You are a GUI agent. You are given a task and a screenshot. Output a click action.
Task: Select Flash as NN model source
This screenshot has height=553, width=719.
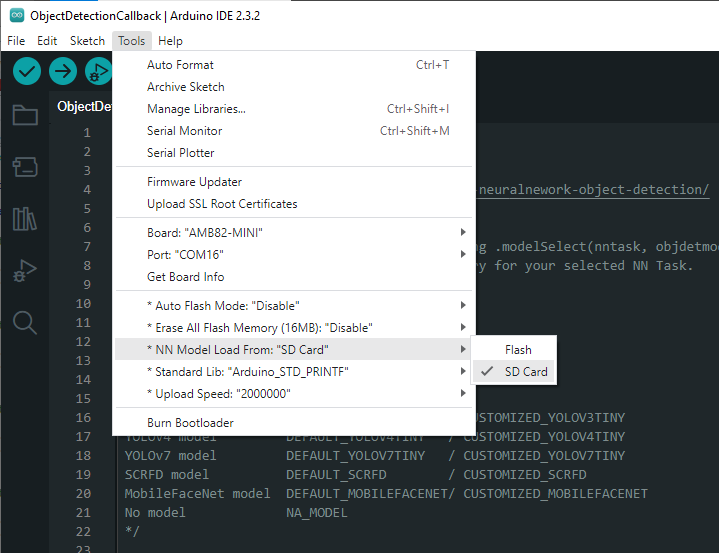(x=518, y=350)
